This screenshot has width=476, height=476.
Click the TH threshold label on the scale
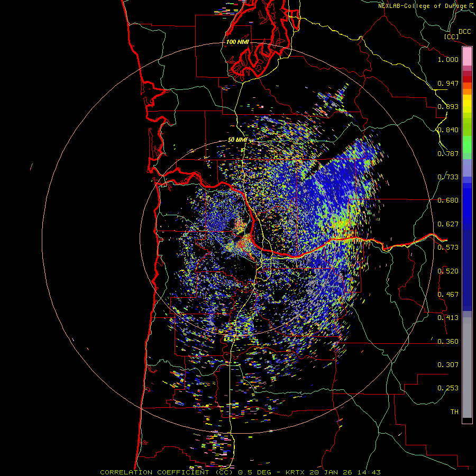454,412
